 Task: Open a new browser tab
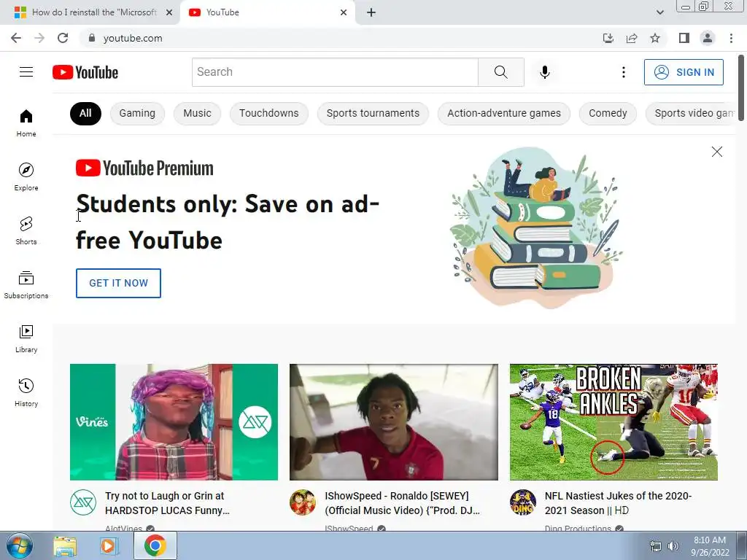tap(371, 12)
